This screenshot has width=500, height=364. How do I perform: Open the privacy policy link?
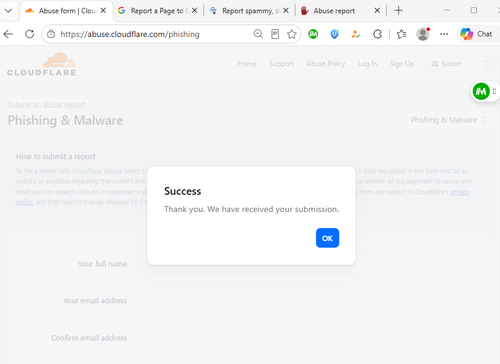coord(460,192)
